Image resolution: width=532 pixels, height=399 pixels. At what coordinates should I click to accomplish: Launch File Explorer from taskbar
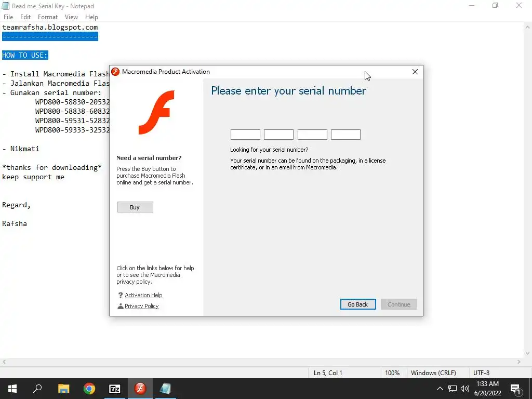click(x=63, y=389)
